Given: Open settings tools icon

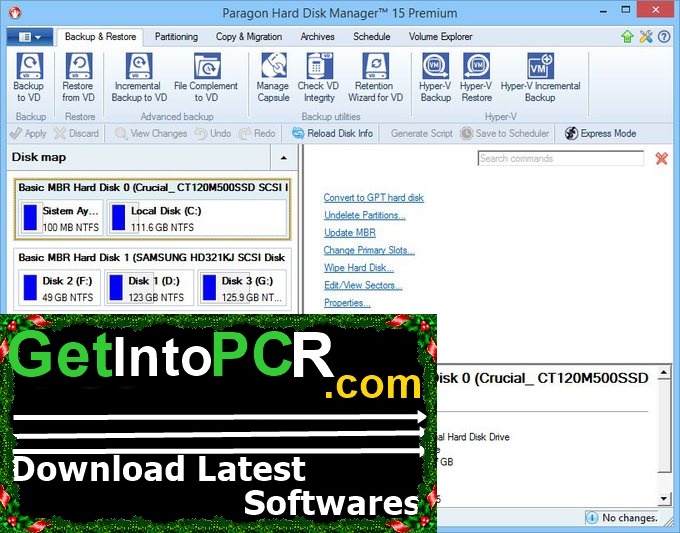Looking at the screenshot, I should point(646,37).
